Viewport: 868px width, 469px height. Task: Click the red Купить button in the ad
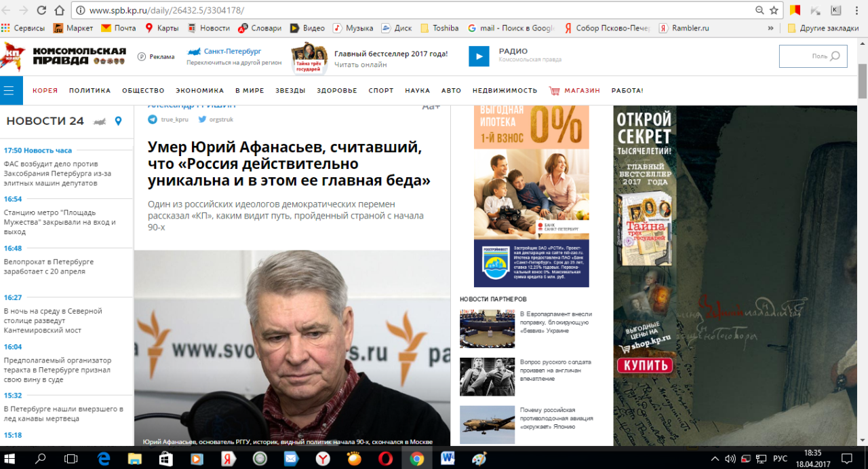tap(645, 365)
